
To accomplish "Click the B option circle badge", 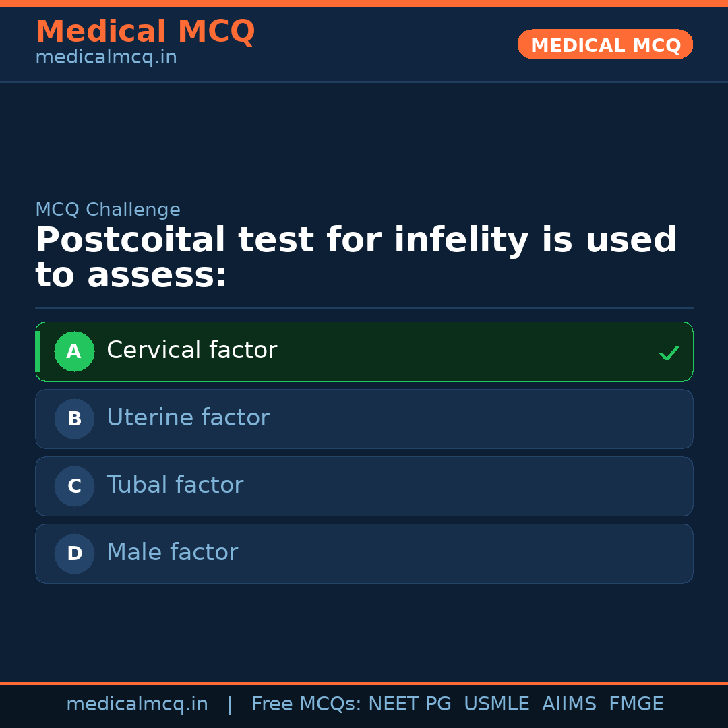I will tap(74, 419).
